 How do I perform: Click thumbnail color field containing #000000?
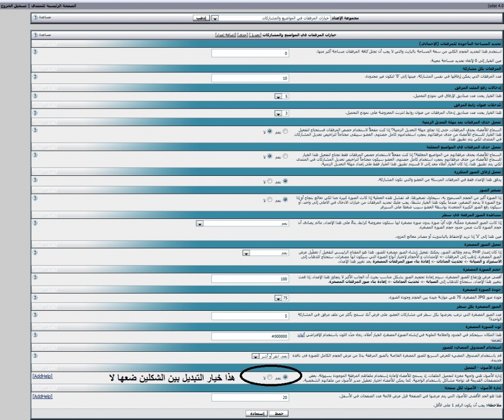pyautogui.click(x=250, y=336)
